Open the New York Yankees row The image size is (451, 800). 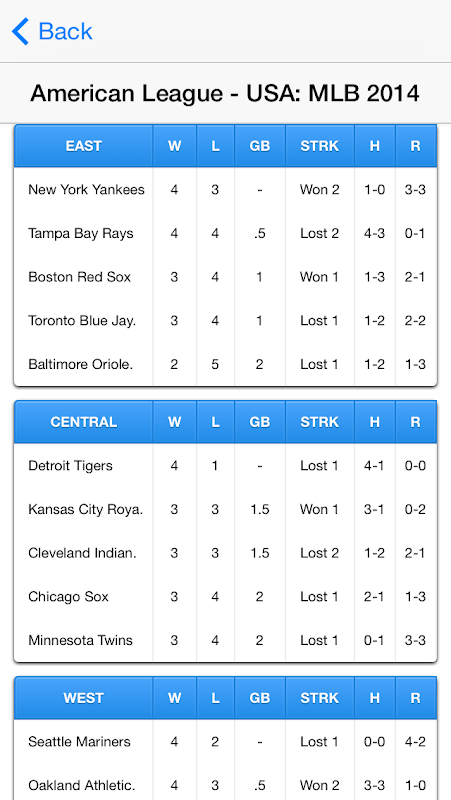(226, 190)
